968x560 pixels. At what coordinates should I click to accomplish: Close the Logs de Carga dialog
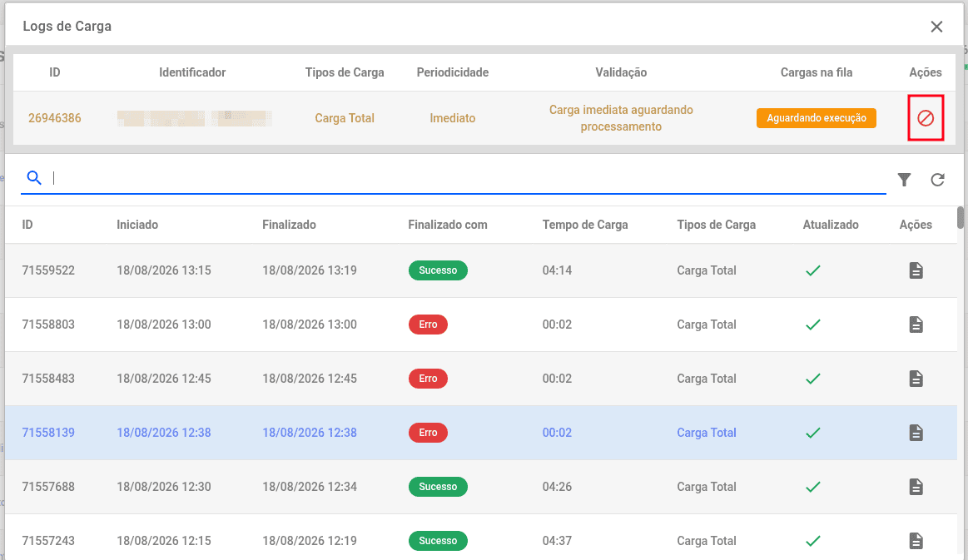936,27
